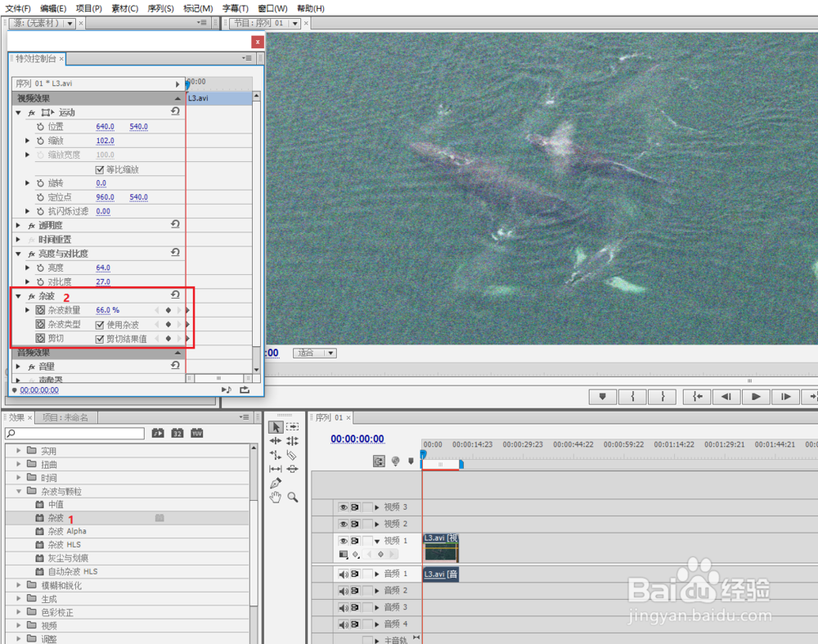Reset the 杂波 effect
The width and height of the screenshot is (818, 644).
tap(175, 295)
